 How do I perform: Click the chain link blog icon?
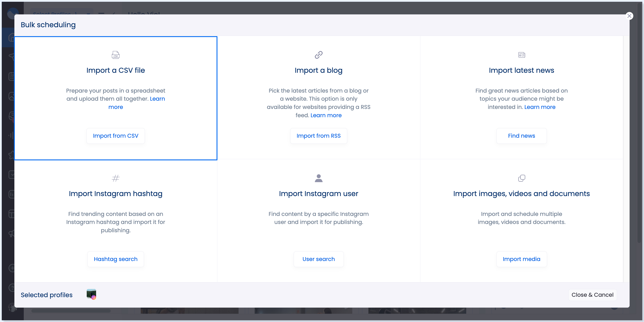319,55
